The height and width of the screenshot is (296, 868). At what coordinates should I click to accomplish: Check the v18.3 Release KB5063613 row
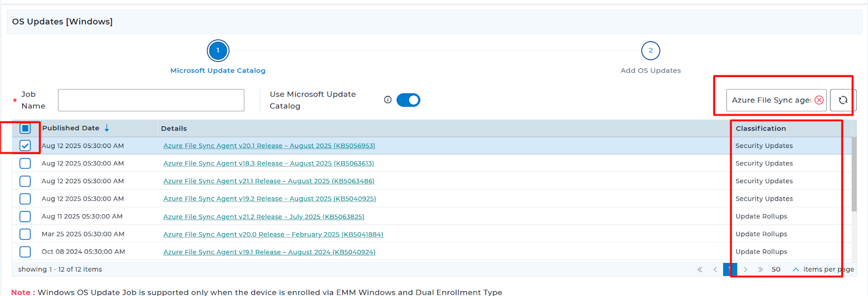pyautogui.click(x=25, y=164)
